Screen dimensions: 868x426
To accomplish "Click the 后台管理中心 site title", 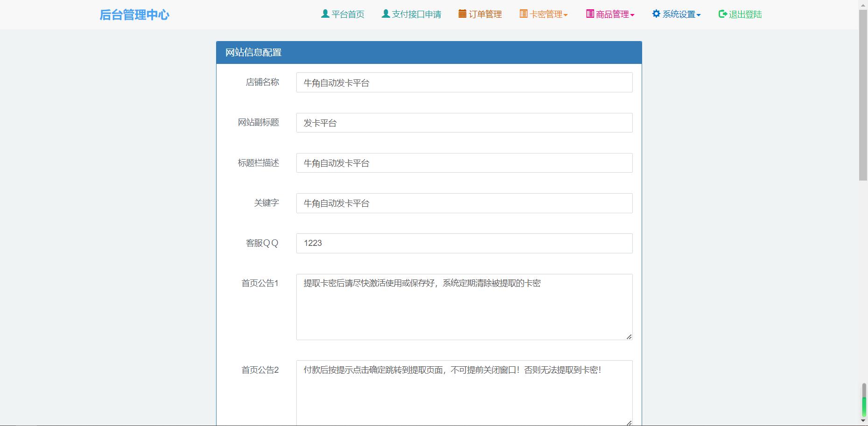I will pyautogui.click(x=134, y=14).
